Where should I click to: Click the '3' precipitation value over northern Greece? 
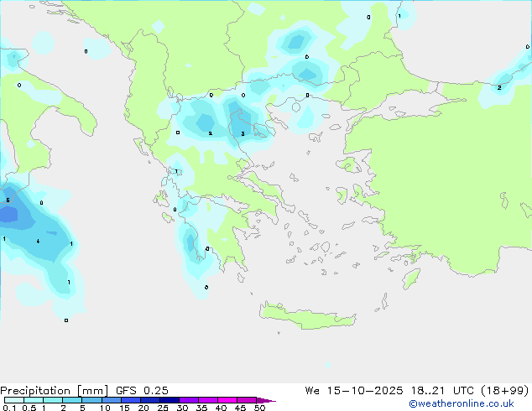(243, 134)
